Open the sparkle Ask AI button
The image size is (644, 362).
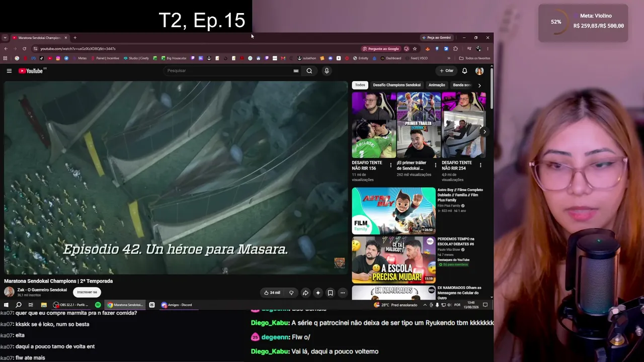(317, 293)
